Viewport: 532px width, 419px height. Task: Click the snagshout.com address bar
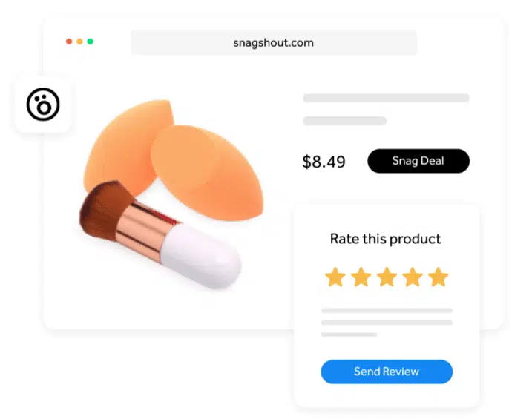[x=274, y=42]
